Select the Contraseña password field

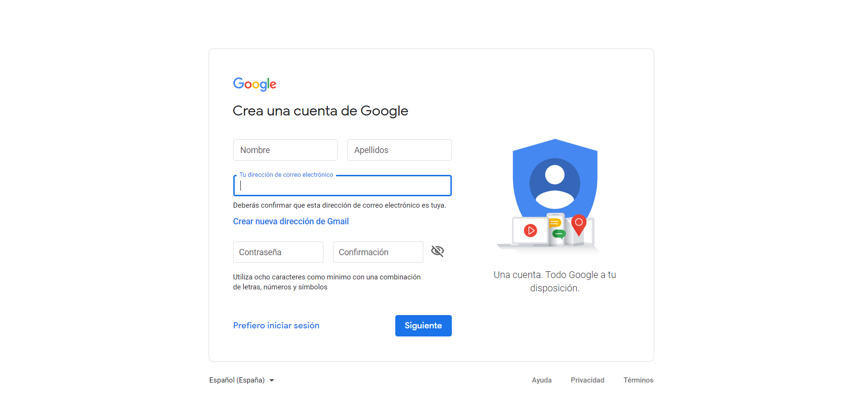coord(278,252)
